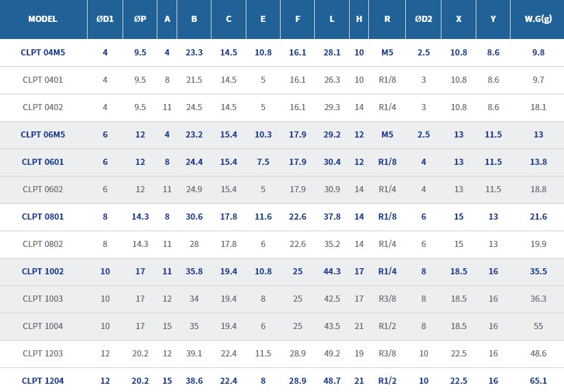Click the W.G(g) column header
The image size is (564, 392).
click(538, 19)
